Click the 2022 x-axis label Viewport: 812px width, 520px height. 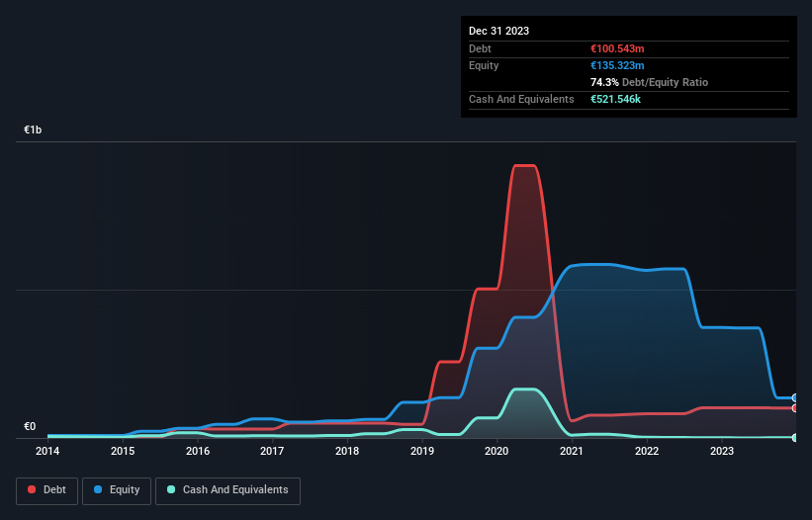(647, 451)
